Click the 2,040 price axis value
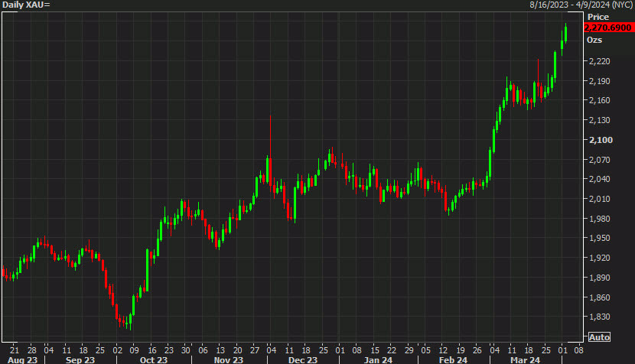635x364 pixels. (x=599, y=178)
